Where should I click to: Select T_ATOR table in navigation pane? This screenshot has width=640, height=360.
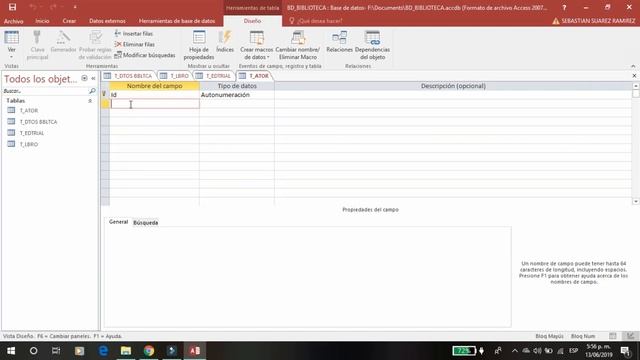coord(29,110)
